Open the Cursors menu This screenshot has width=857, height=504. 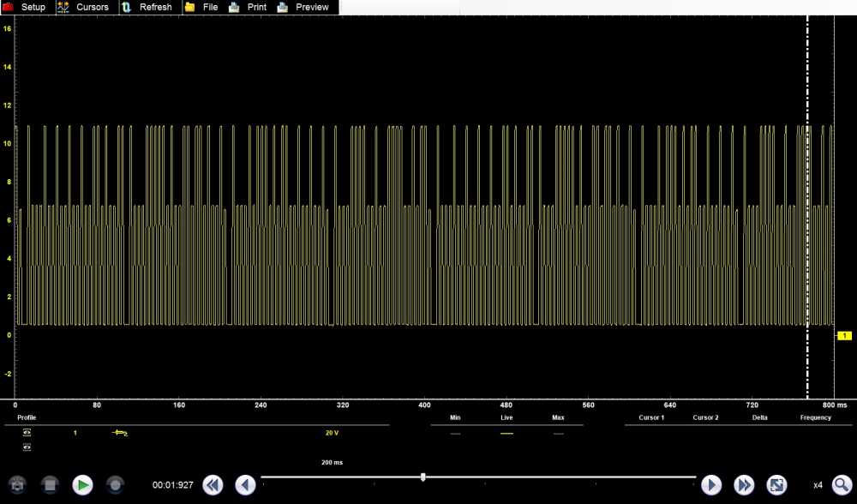click(x=84, y=7)
